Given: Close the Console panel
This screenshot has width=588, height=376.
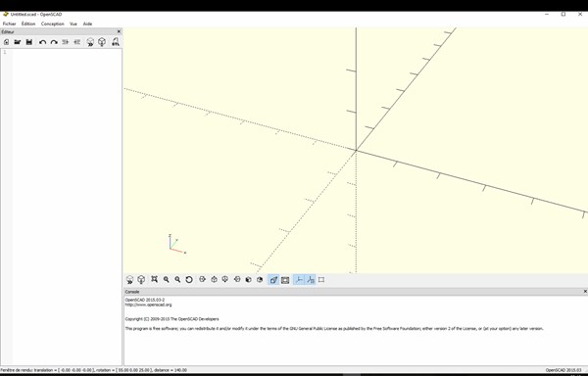Looking at the screenshot, I should click(x=585, y=292).
